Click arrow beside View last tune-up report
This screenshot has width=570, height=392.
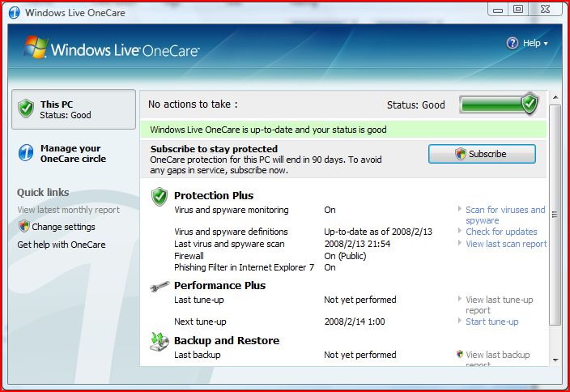click(460, 299)
